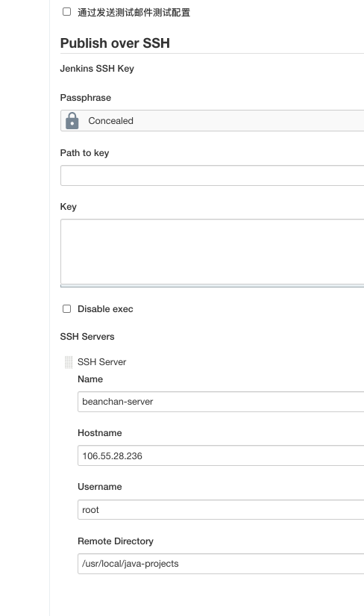This screenshot has width=364, height=616.
Task: Edit the Name field with beanchan-server
Action: pyautogui.click(x=221, y=402)
